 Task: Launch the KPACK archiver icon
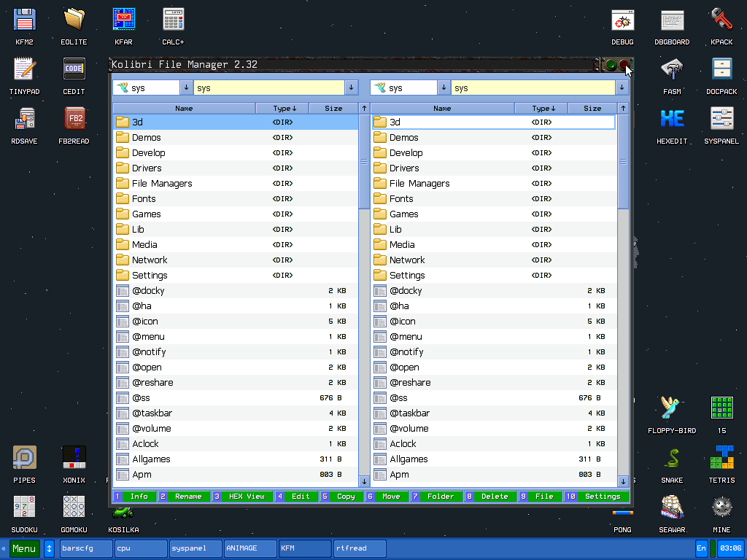click(721, 20)
